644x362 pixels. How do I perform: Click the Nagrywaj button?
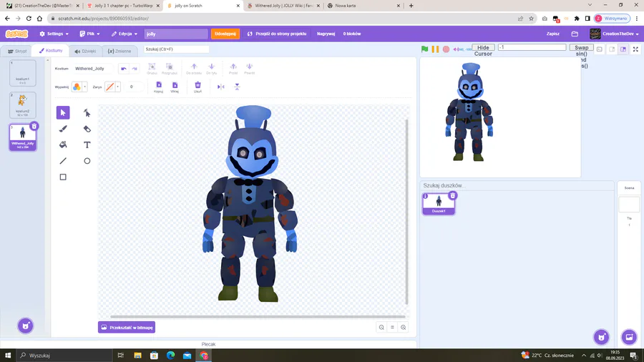[326, 34]
